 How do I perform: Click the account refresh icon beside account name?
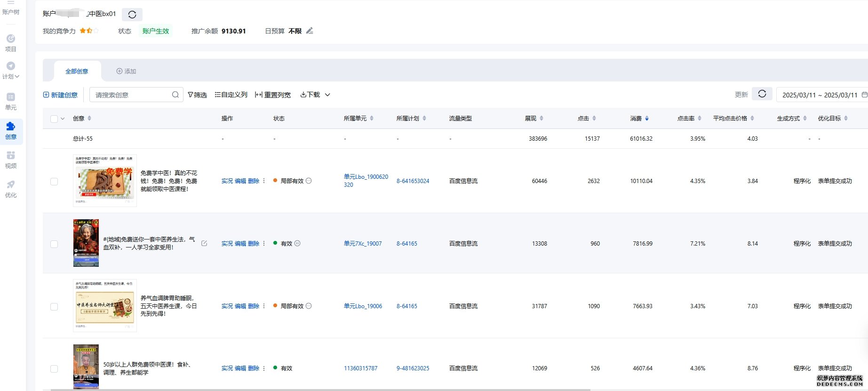point(132,15)
